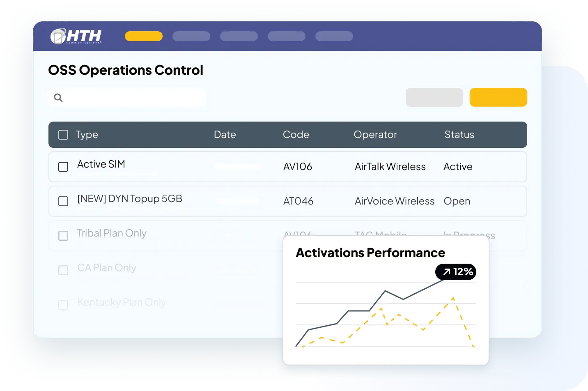The image size is (588, 391).
Task: Click the grey placeholder button
Action: pos(434,97)
